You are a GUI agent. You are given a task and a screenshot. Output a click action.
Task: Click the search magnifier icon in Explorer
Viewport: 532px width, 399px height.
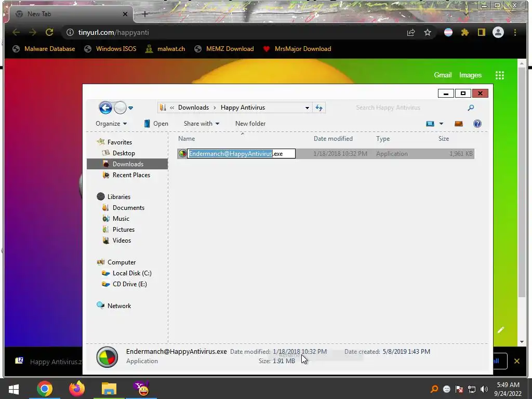(x=471, y=108)
